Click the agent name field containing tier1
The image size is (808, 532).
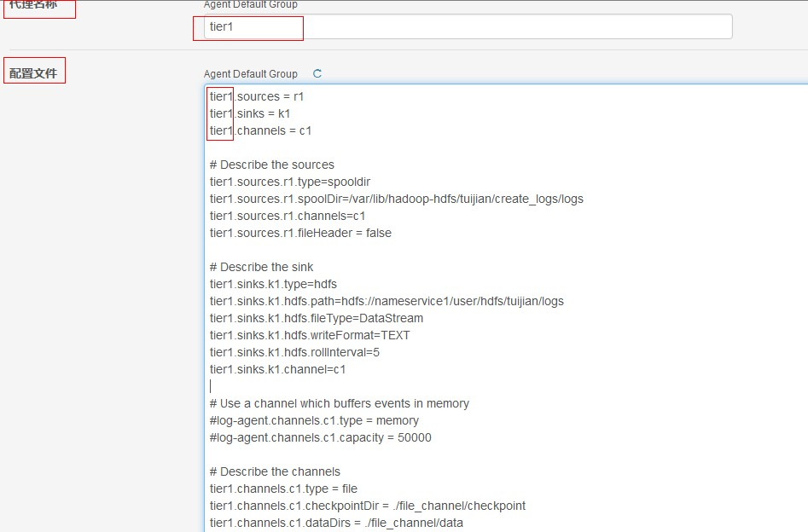468,26
